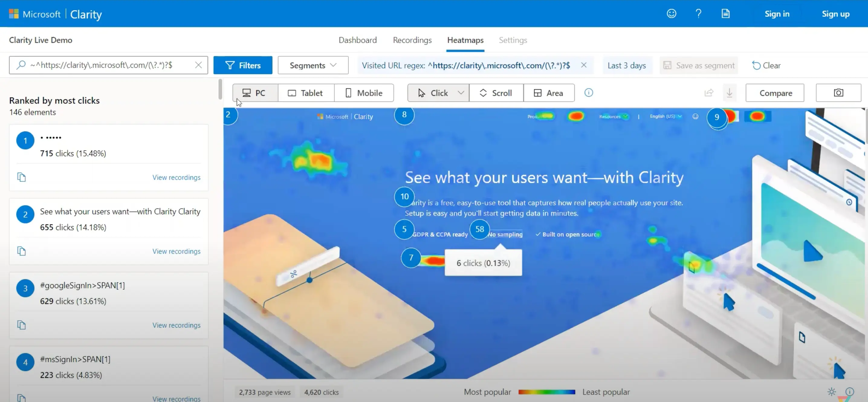Open the Segments dropdown

click(313, 65)
